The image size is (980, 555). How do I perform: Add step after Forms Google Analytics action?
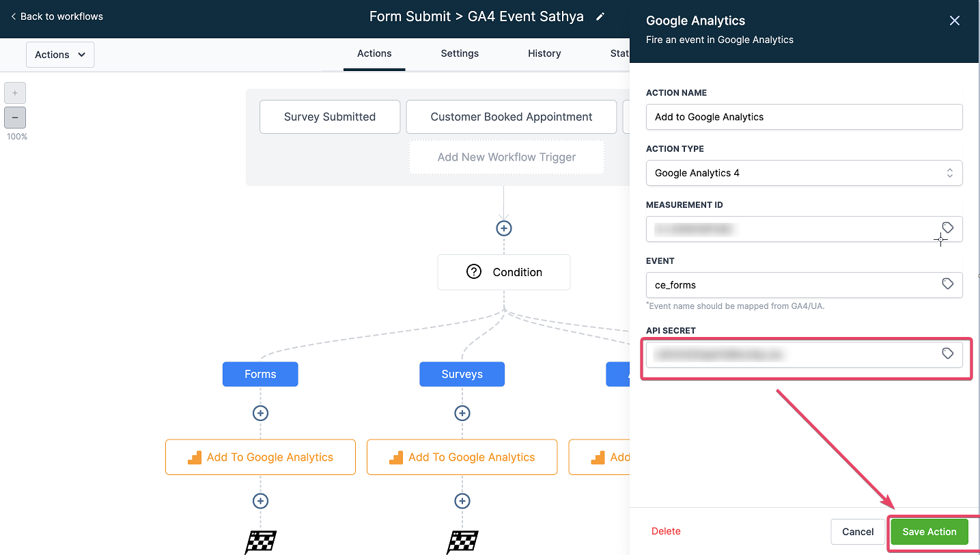coord(260,501)
